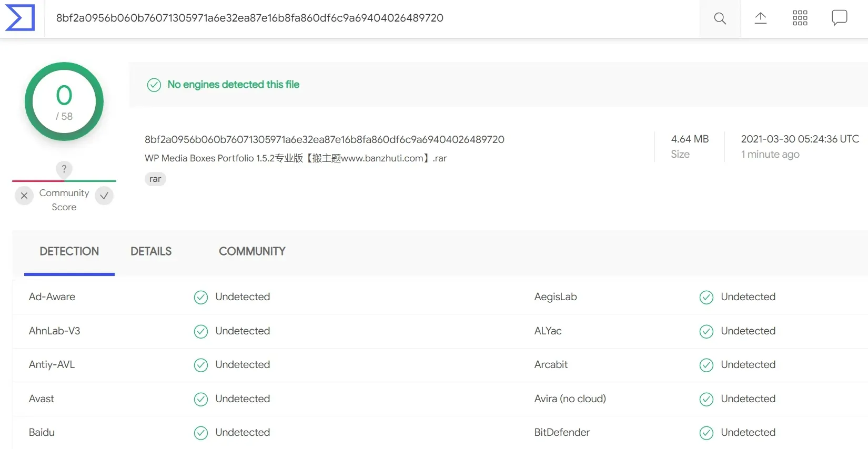Click the ALYac engine name
Image resolution: width=868 pixels, height=449 pixels.
pos(548,331)
